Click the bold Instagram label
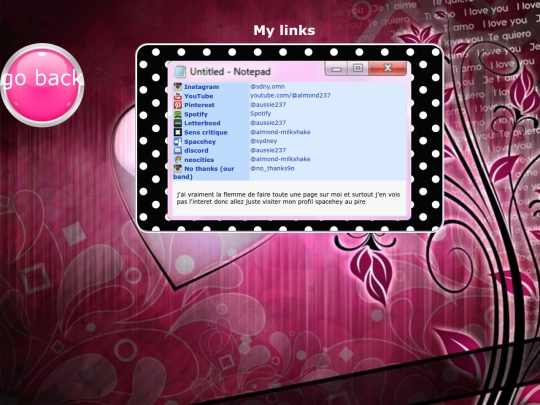 [201, 87]
